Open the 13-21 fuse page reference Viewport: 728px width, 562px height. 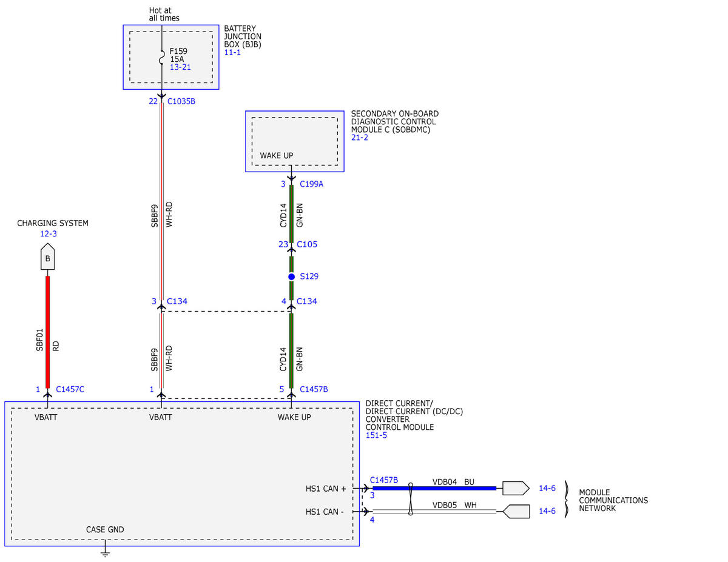click(x=180, y=67)
